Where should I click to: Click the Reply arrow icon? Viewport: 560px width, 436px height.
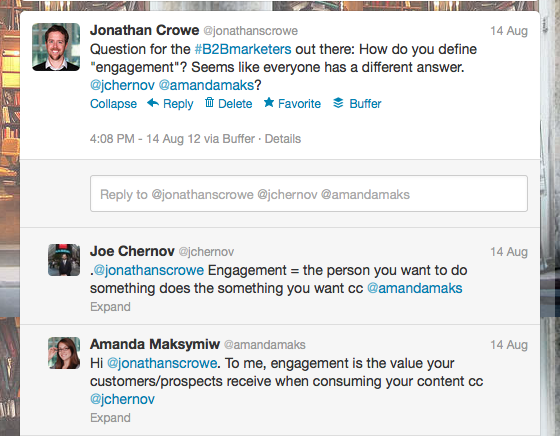click(x=153, y=103)
